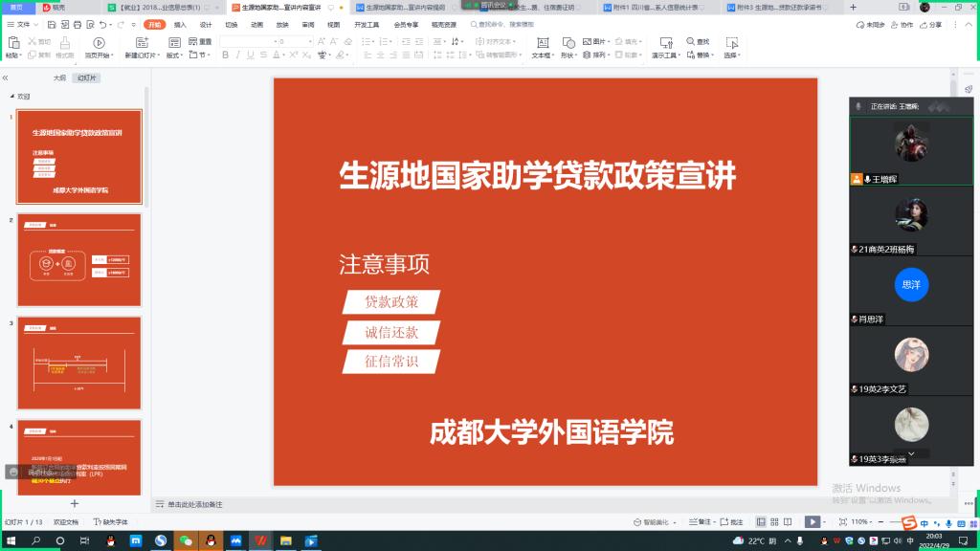Open the 插入 ribbon tab
980x551 pixels.
[x=180, y=24]
